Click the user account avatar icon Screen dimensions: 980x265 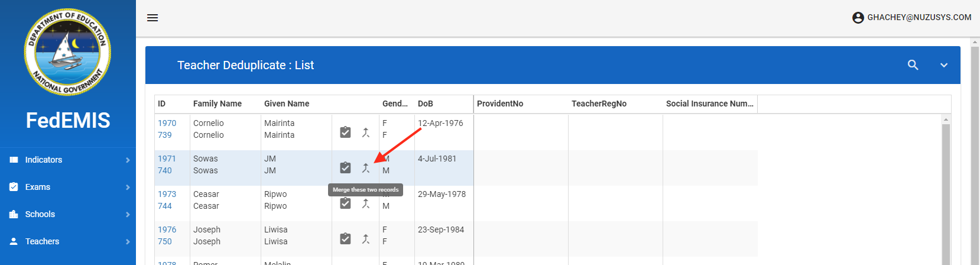click(858, 18)
